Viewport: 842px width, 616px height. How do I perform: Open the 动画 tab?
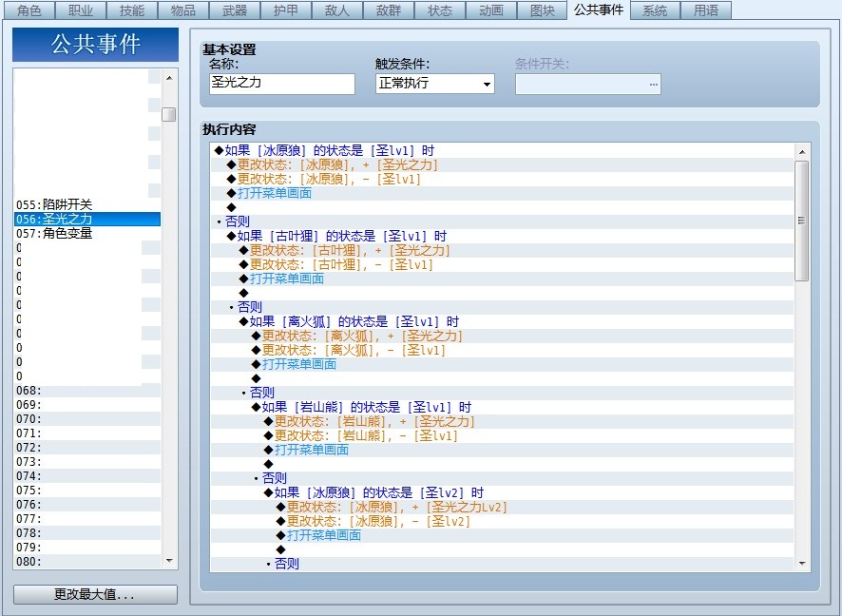[x=490, y=10]
